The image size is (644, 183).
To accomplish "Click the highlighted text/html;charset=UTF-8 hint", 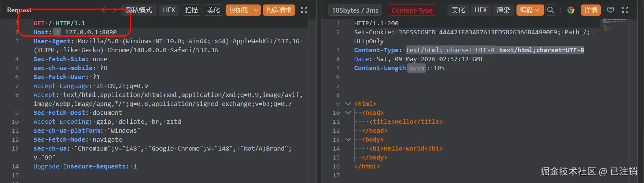I will pyautogui.click(x=541, y=50).
